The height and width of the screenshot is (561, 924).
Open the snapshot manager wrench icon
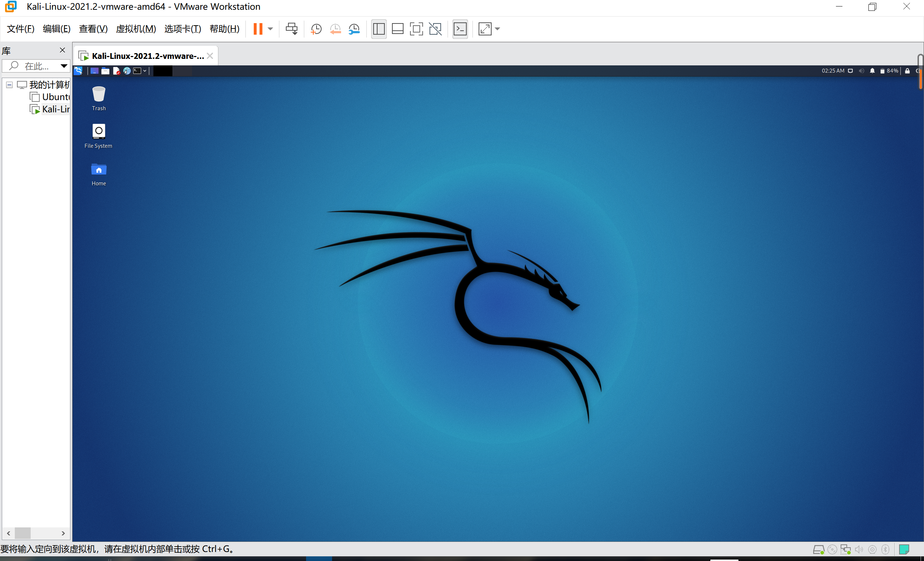354,29
